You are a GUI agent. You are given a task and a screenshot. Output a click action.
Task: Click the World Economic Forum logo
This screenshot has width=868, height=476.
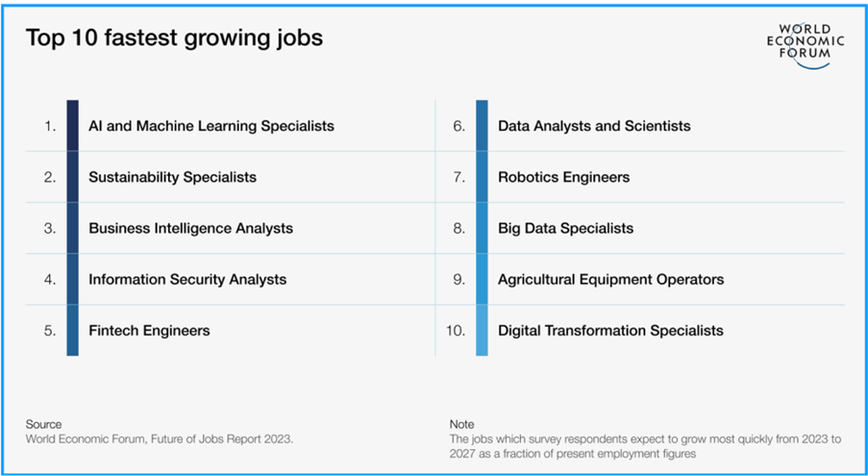tap(806, 46)
